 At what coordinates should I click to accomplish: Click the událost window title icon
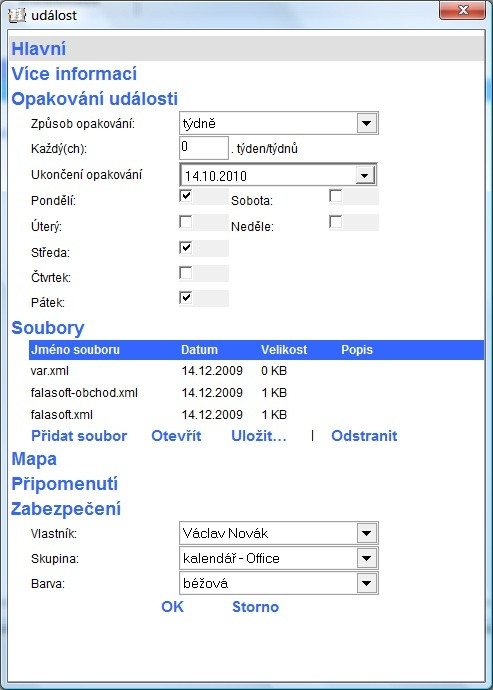tap(18, 15)
